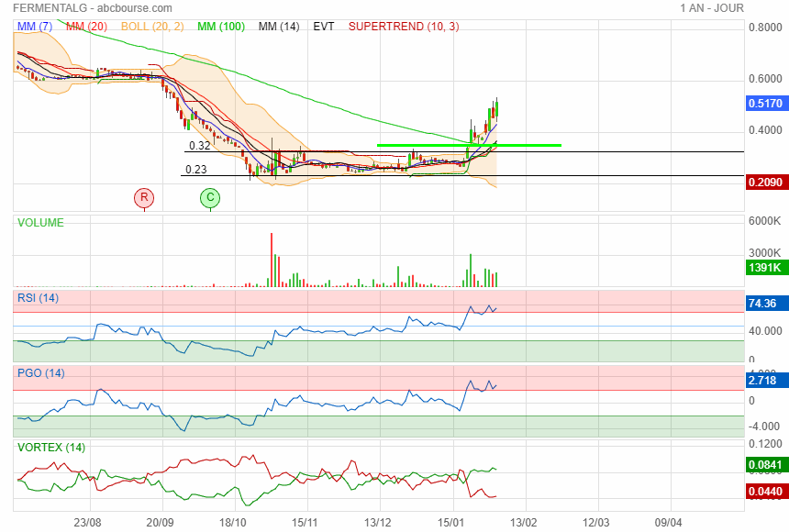Screen dimensions: 789x532
Task: Click the VORTEX (14) panel label
Action: 51,448
